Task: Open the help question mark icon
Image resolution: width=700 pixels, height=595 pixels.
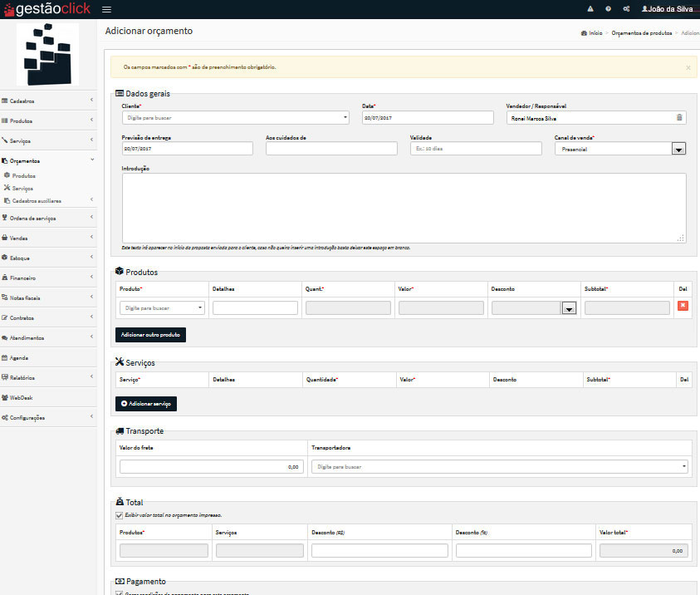Action: (x=608, y=9)
